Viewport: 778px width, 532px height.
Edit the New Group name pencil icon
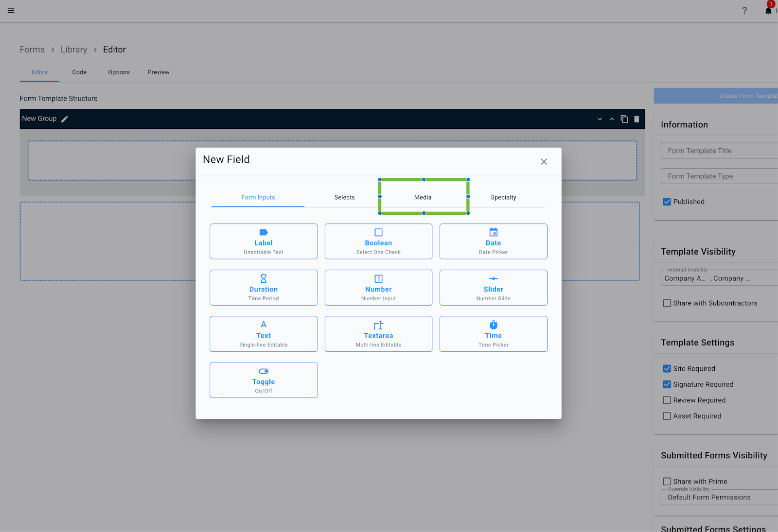(x=65, y=119)
